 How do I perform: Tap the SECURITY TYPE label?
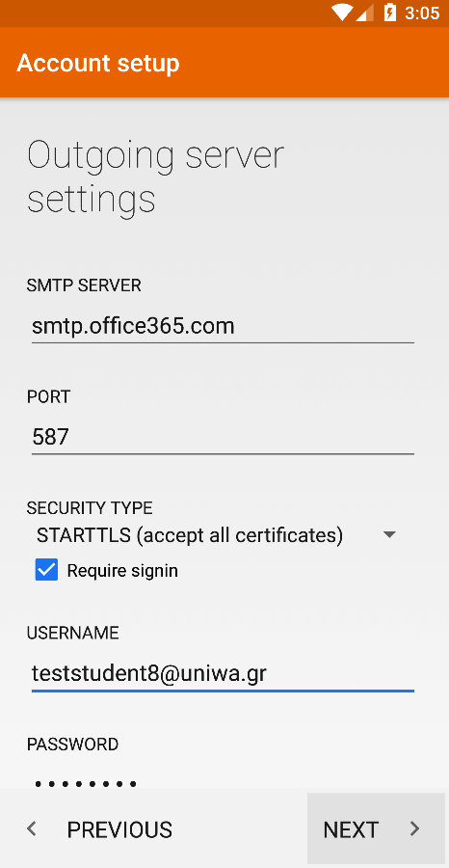[90, 507]
